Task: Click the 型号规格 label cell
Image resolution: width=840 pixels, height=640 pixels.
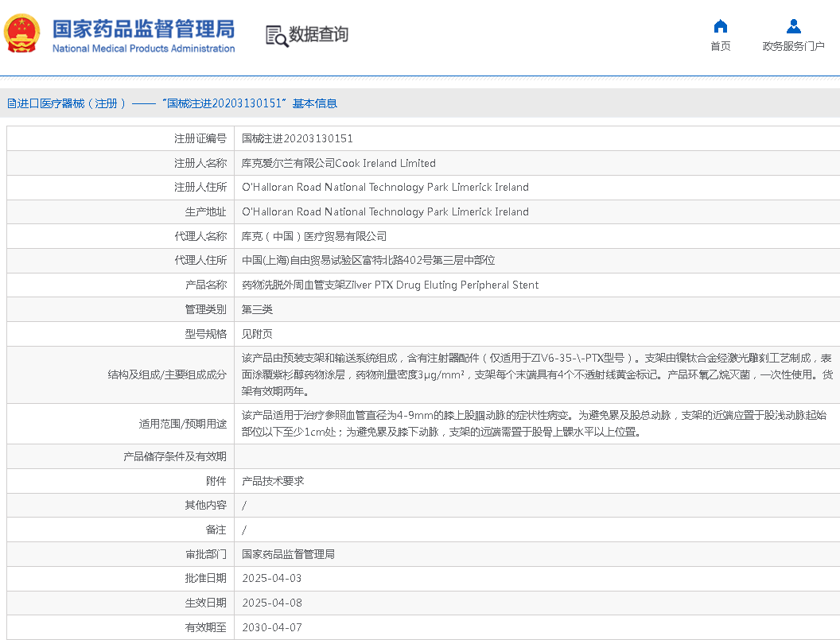Action: [x=121, y=334]
